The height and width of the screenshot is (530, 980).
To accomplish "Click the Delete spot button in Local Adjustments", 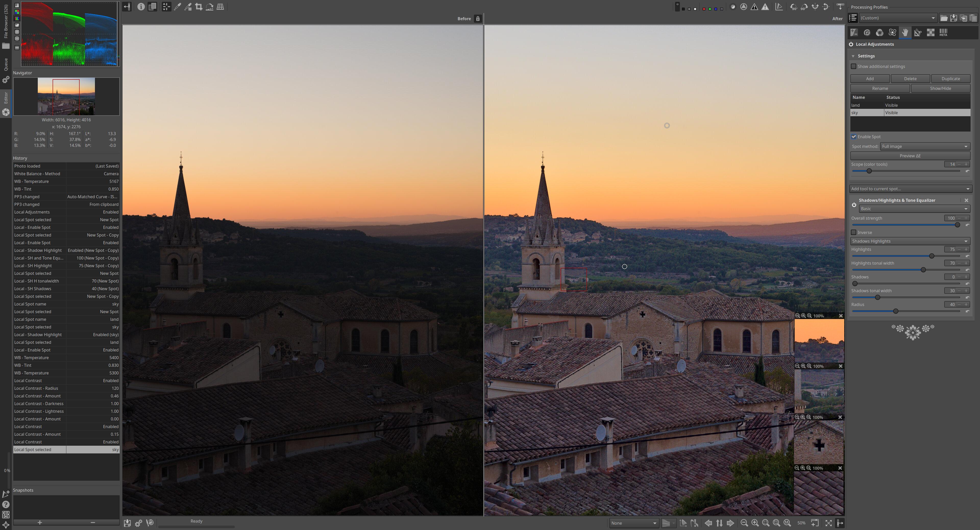I will (910, 78).
